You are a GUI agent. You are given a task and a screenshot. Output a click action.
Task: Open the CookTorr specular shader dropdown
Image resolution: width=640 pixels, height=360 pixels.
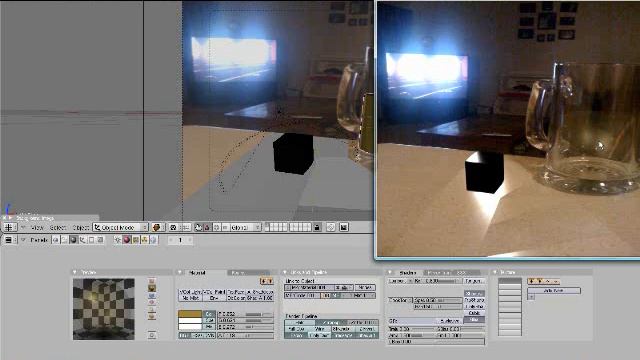click(x=400, y=300)
